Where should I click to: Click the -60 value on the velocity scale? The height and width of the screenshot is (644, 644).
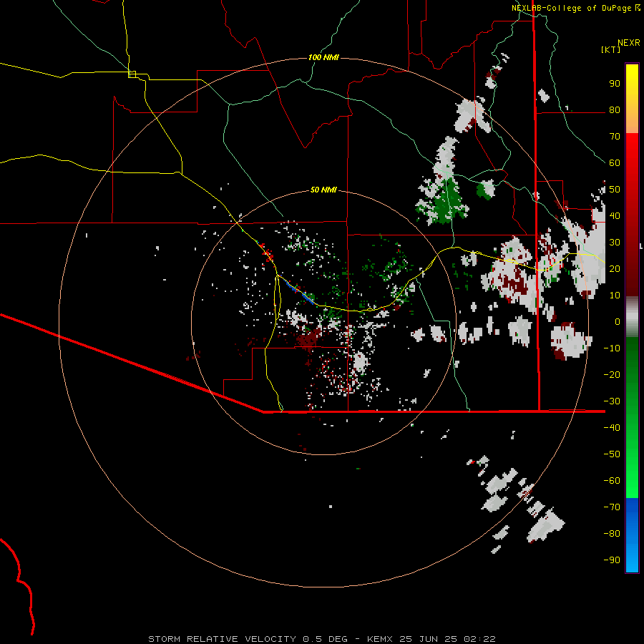pyautogui.click(x=612, y=481)
